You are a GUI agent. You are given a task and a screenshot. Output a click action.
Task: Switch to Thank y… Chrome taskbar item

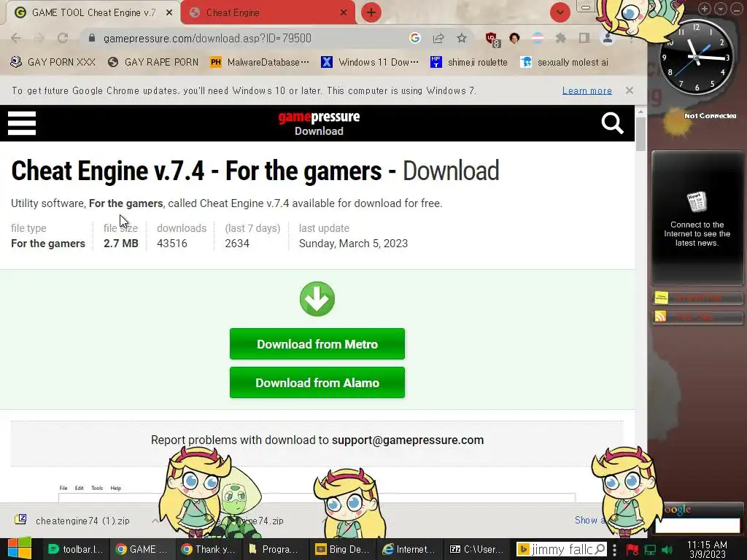pos(208,549)
